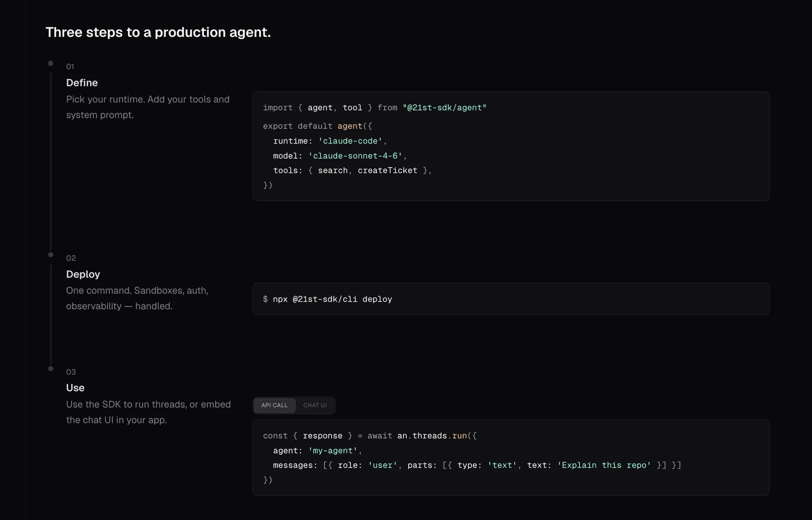Click the 'claude-sonnet-4-6' model string
The width and height of the screenshot is (812, 520).
click(356, 156)
